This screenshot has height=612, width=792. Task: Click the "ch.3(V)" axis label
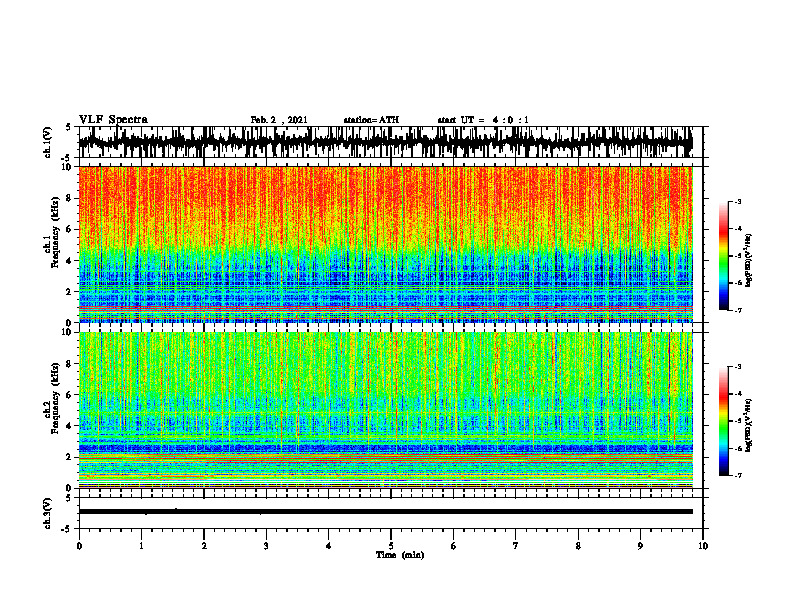(48, 513)
